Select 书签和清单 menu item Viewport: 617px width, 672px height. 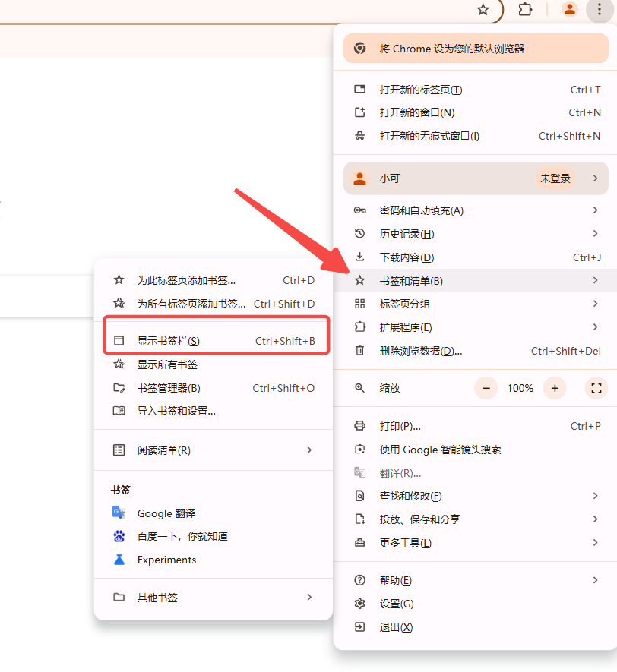tap(475, 281)
